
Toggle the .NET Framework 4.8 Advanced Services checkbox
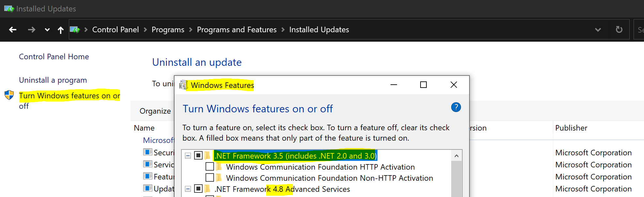[198, 189]
